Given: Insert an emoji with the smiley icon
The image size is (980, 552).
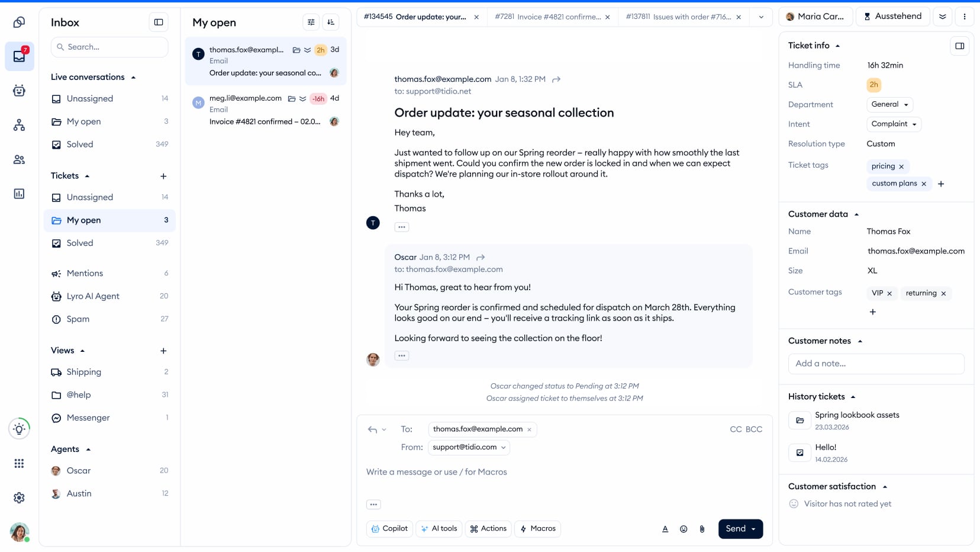Looking at the screenshot, I should pyautogui.click(x=684, y=528).
